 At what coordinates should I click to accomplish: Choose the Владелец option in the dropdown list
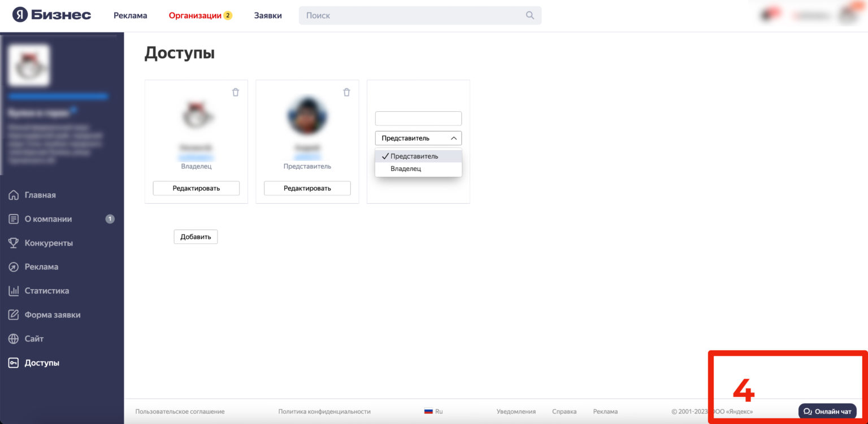tap(418, 169)
